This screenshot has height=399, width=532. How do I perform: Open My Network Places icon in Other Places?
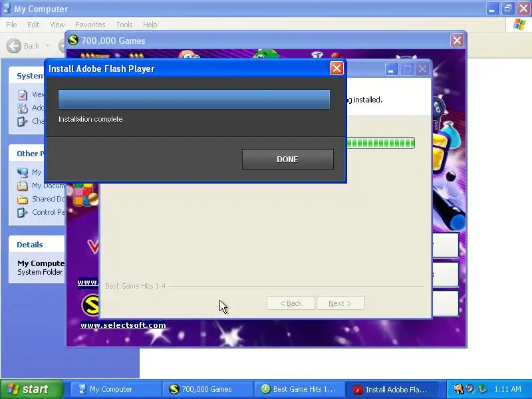tap(23, 172)
